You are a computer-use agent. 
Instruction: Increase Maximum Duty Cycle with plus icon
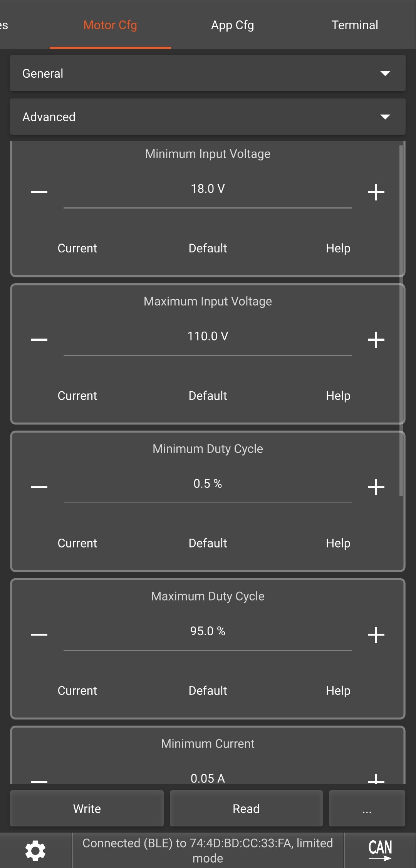376,634
